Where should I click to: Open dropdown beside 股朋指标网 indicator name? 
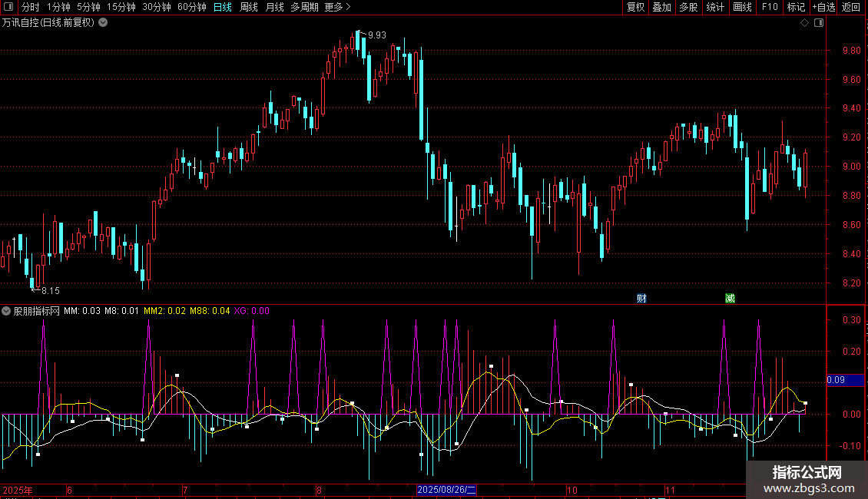[x=6, y=311]
